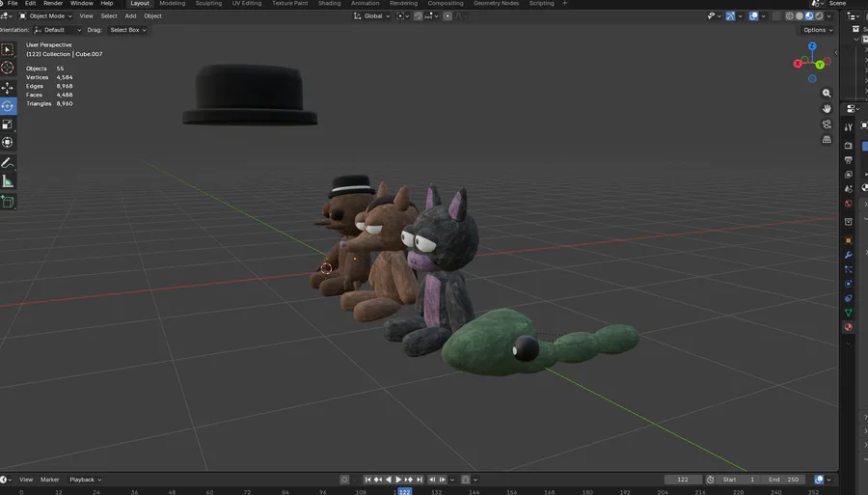The image size is (868, 495).
Task: Switch to the Modeling workspace tab
Action: 173,3
